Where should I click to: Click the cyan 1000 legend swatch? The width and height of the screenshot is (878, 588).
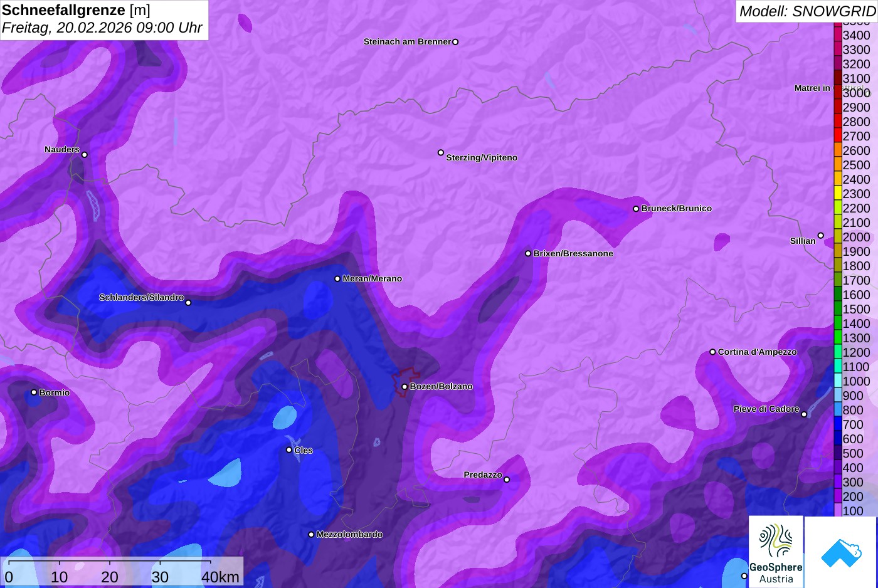(x=838, y=381)
